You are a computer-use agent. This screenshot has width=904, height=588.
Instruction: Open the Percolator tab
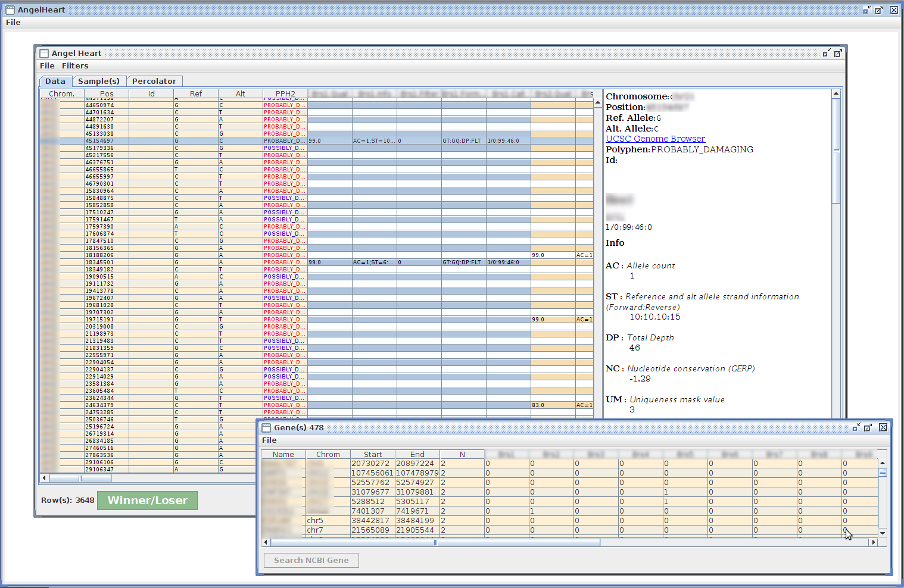(x=154, y=82)
